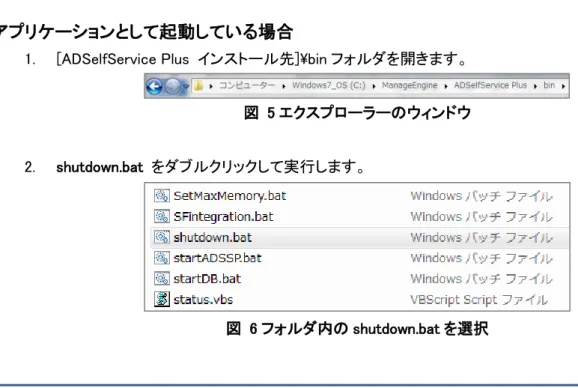Image resolution: width=578 pixels, height=388 pixels.
Task: Click heading アプリケーションとして起動している場合
Action: point(146,32)
